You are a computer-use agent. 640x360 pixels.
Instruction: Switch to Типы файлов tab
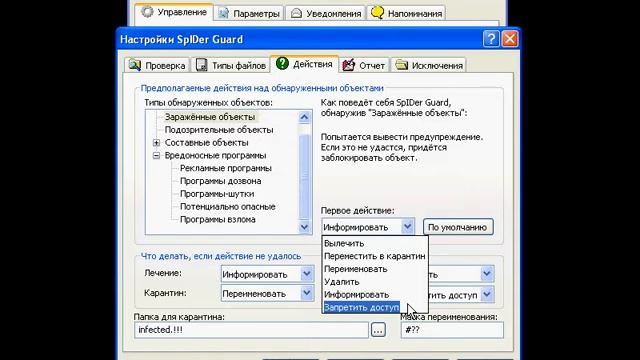point(231,65)
